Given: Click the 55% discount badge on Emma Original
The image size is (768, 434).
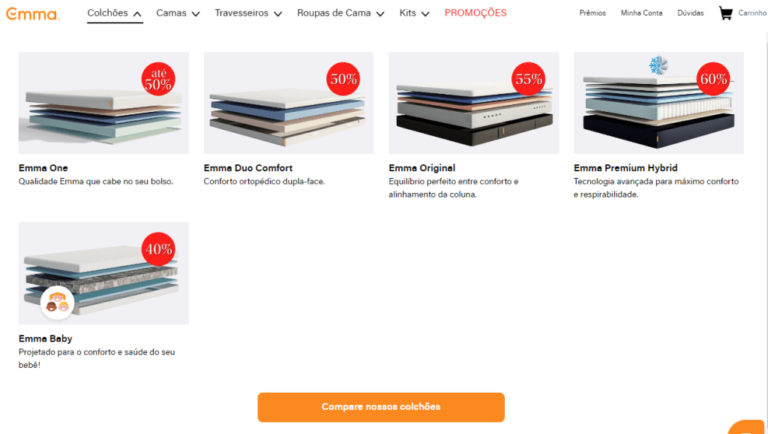Looking at the screenshot, I should [528, 79].
